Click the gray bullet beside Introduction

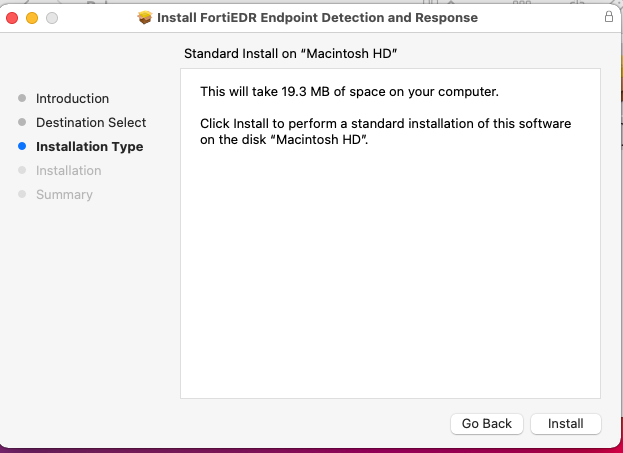tap(22, 99)
